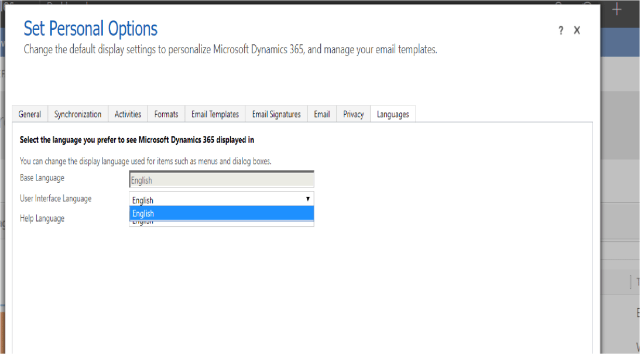Open the Email Templates tab
Viewport: 644px width, 362px height.
pos(215,114)
